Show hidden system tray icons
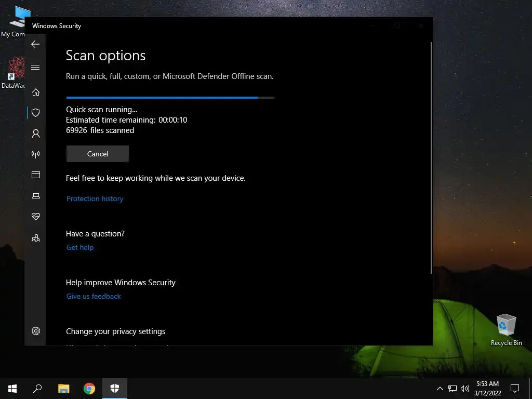The image size is (532, 399). [440, 389]
